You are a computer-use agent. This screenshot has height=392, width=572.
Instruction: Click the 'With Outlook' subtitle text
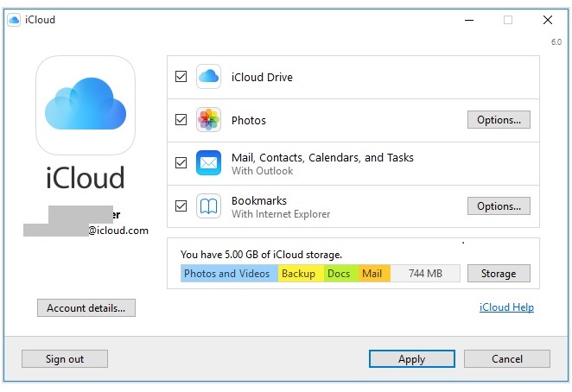point(263,171)
